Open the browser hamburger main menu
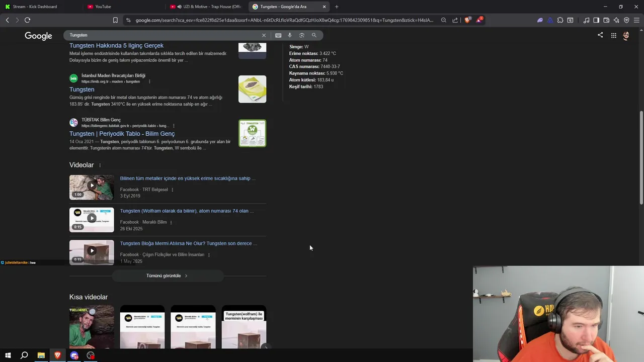The height and width of the screenshot is (362, 644). pyautogui.click(x=636, y=20)
